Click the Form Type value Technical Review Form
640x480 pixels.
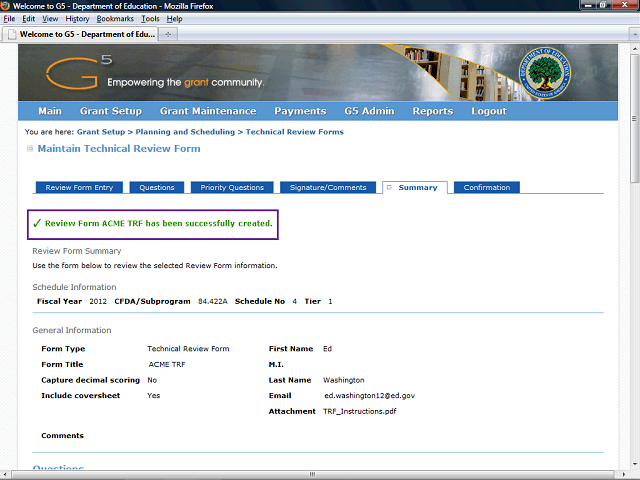[188, 349]
